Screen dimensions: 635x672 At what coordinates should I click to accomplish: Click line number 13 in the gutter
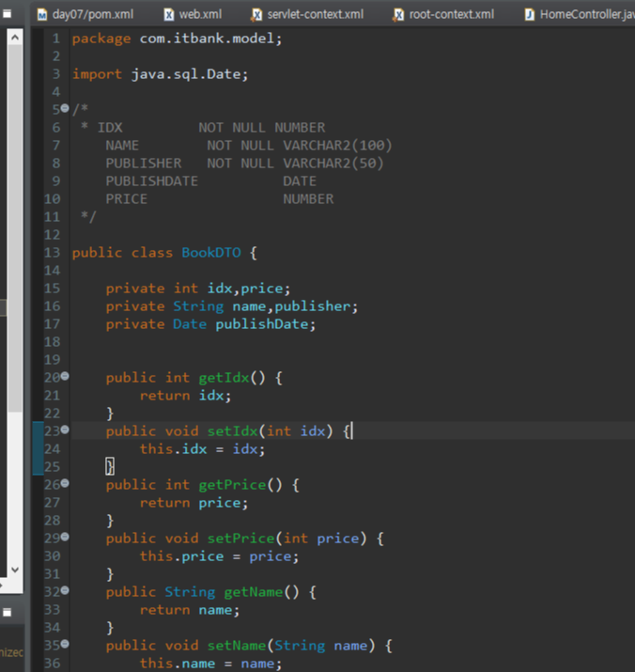point(53,253)
